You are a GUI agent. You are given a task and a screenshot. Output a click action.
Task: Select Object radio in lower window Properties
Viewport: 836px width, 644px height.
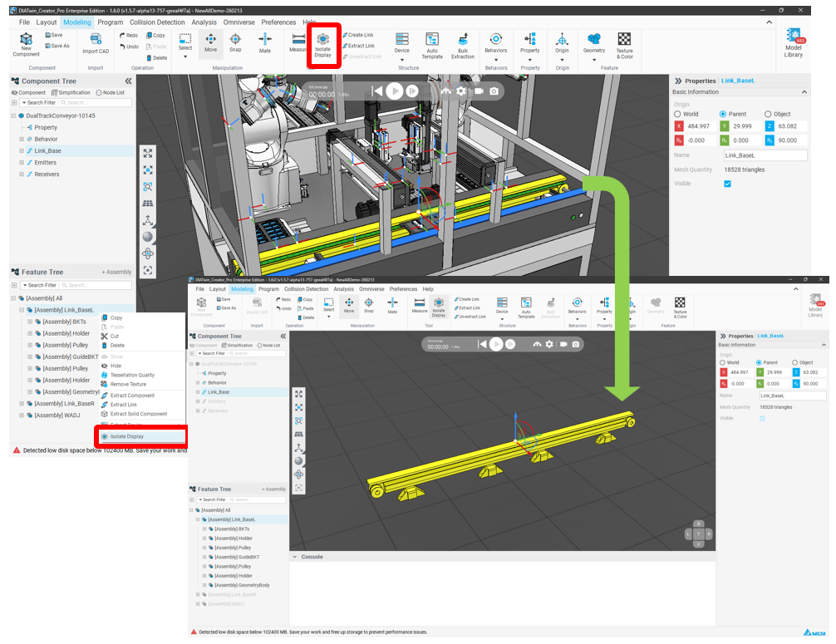tap(794, 362)
